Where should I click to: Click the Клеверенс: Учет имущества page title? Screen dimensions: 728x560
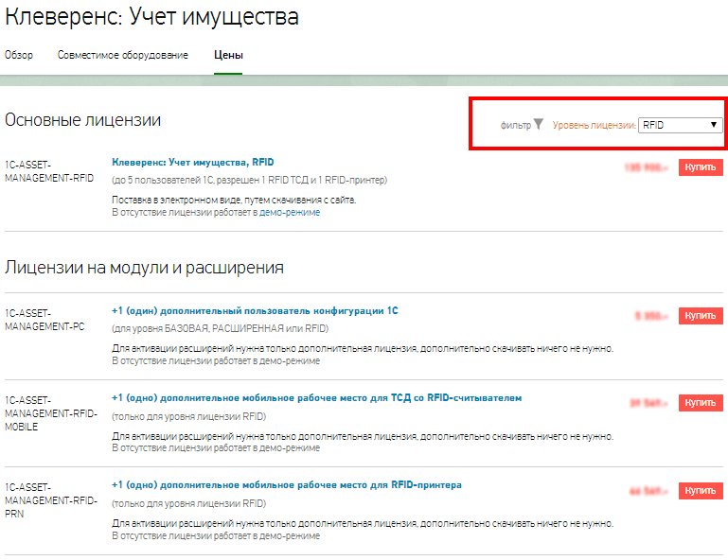[151, 17]
